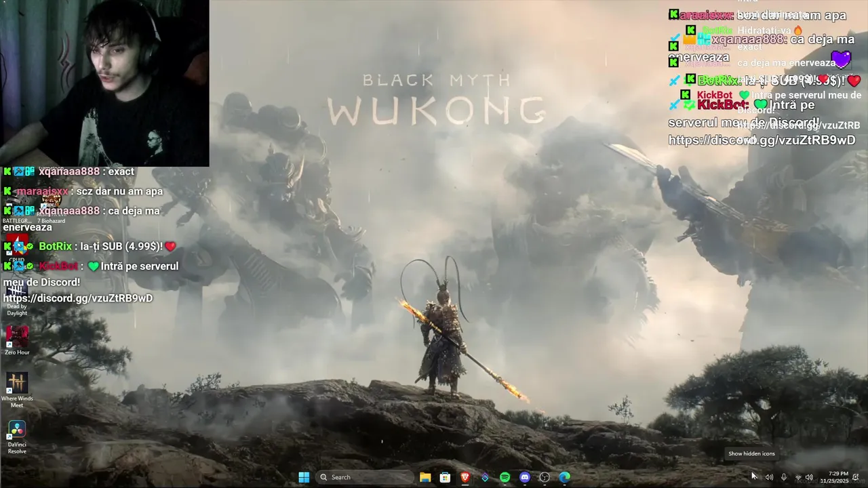Click the volume icon beside the Wi-Fi icon
868x488 pixels.
[x=809, y=477]
